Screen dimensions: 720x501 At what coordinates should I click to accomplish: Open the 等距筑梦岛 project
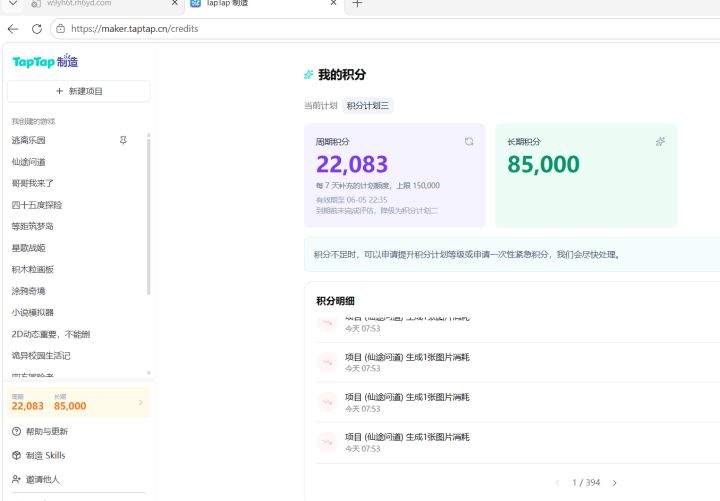pyautogui.click(x=33, y=226)
